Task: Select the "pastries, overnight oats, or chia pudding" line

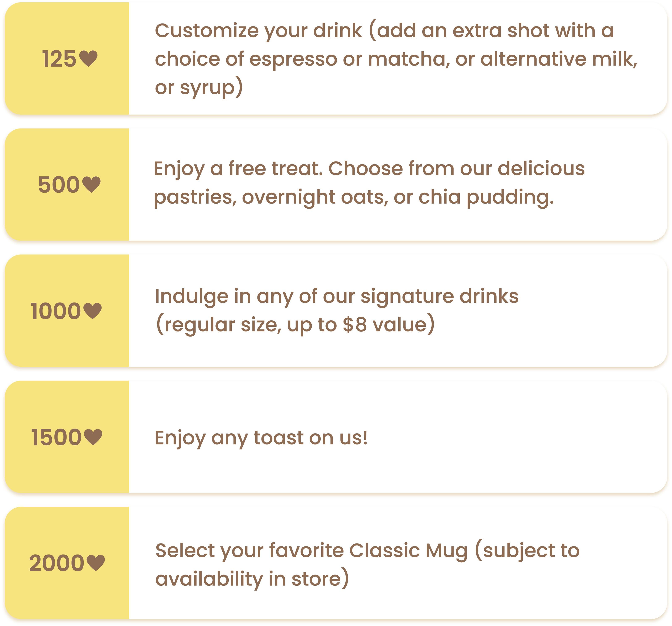Action: (x=354, y=197)
